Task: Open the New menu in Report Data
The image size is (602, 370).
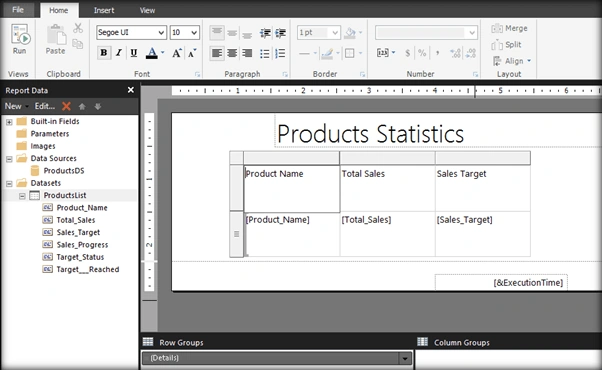Action: click(x=16, y=106)
